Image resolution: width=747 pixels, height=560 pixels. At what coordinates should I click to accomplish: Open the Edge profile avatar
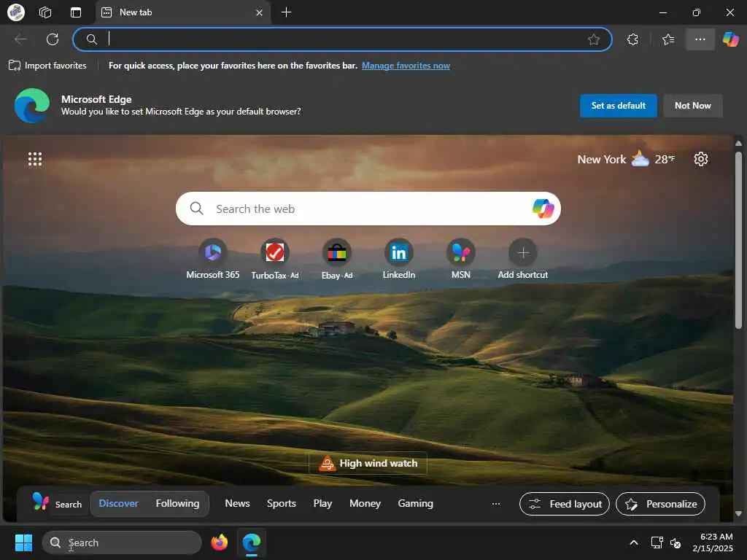[16, 12]
